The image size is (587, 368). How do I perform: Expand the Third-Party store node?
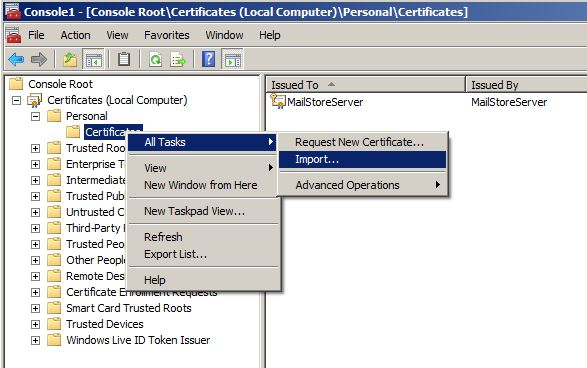pyautogui.click(x=35, y=228)
